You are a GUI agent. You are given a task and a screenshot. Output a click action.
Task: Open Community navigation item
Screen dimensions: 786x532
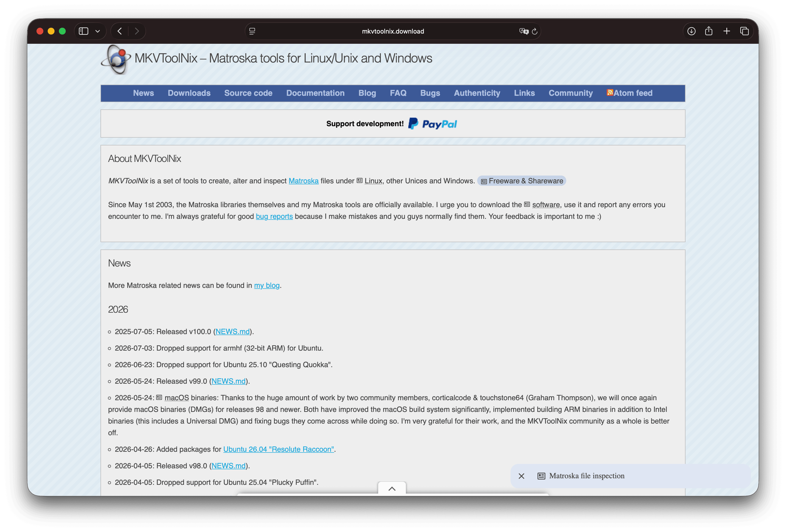pyautogui.click(x=571, y=93)
